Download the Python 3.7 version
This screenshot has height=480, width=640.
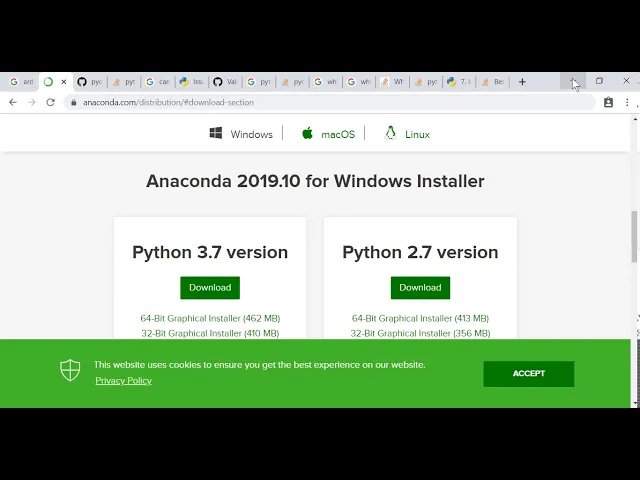pyautogui.click(x=210, y=288)
